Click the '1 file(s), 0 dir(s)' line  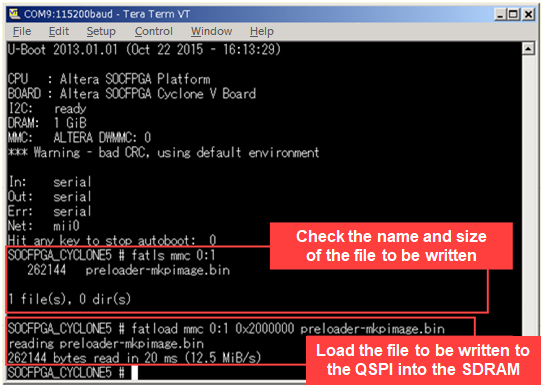[69, 299]
